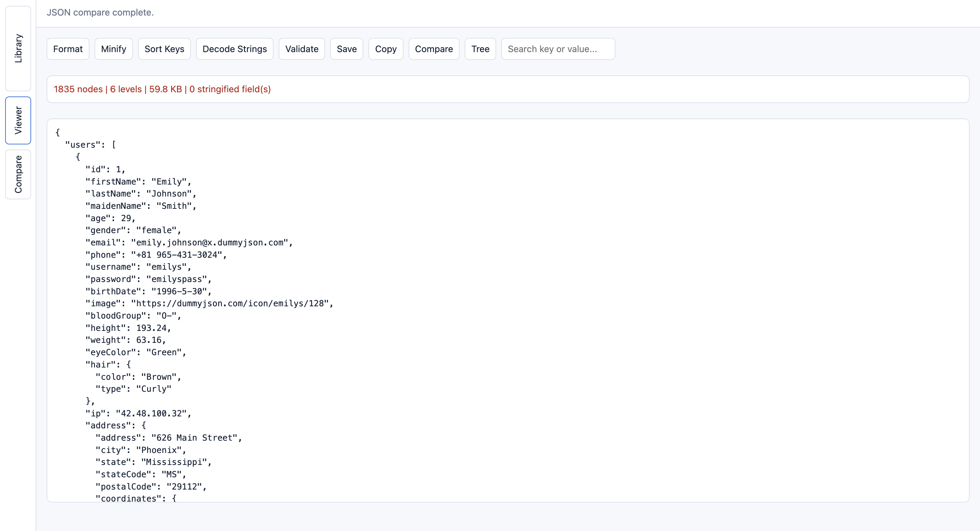Click the "password": "emilyspass" line

pyautogui.click(x=148, y=279)
